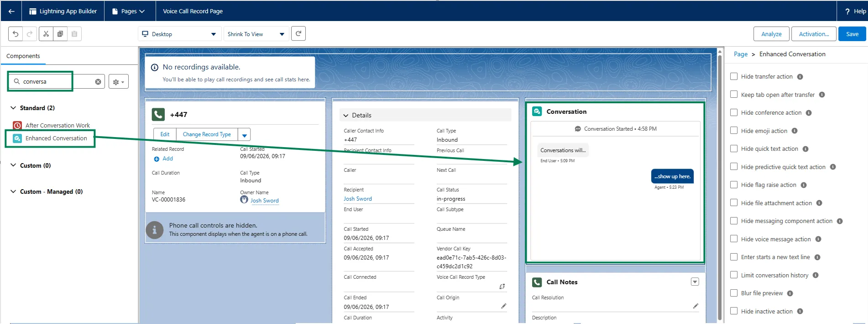The image size is (868, 324).
Task: Click the Call Resolution edit pencil
Action: (x=695, y=306)
